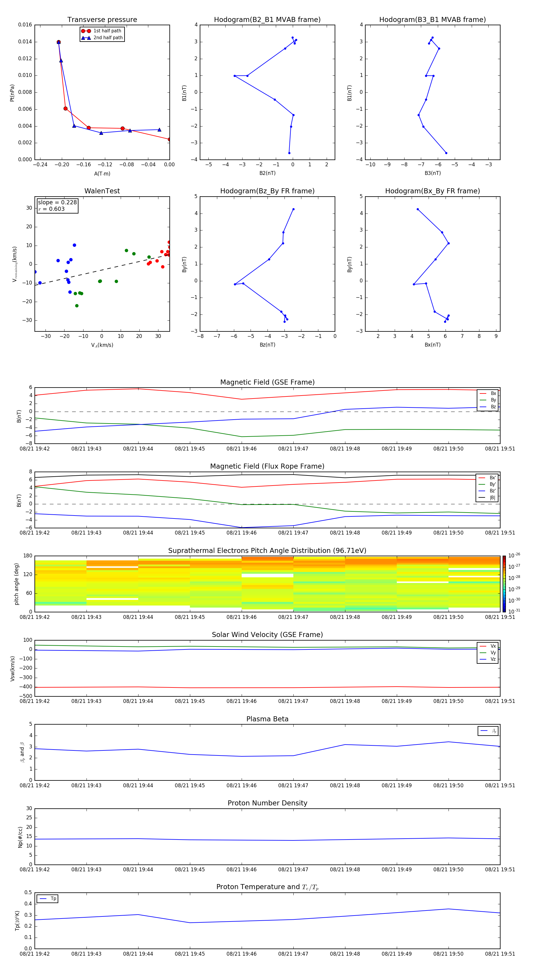Viewport: 535px width, 980px height.
Task: Click the 'Pt(nPa)' y-axis label
Action: [12, 93]
